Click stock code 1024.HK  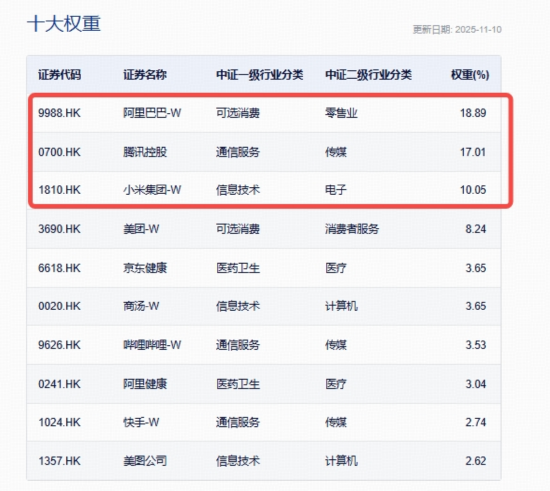tap(59, 422)
